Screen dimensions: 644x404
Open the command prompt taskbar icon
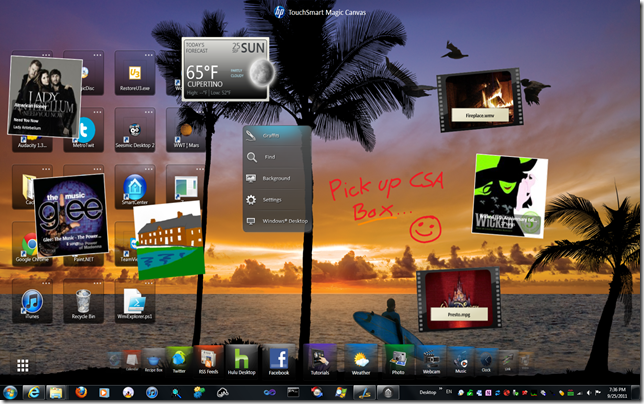[293, 393]
